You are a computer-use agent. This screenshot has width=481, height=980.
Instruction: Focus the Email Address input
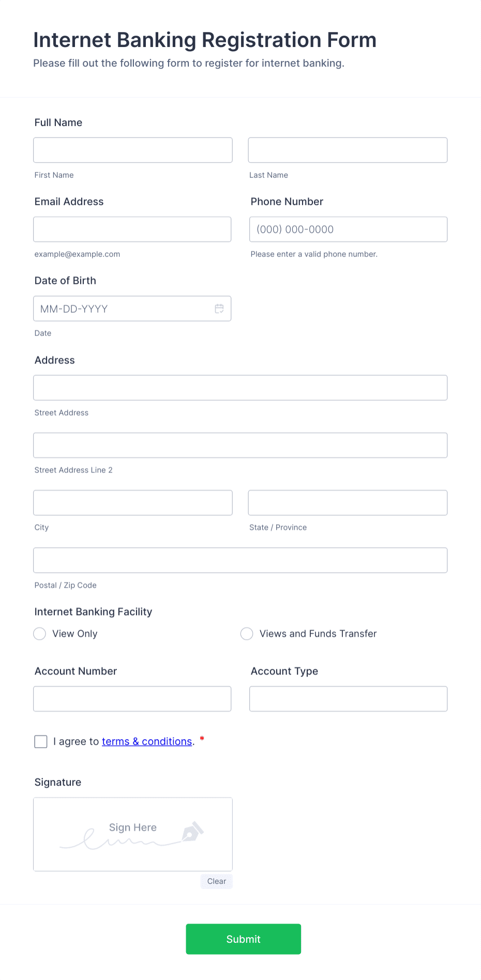tap(132, 229)
